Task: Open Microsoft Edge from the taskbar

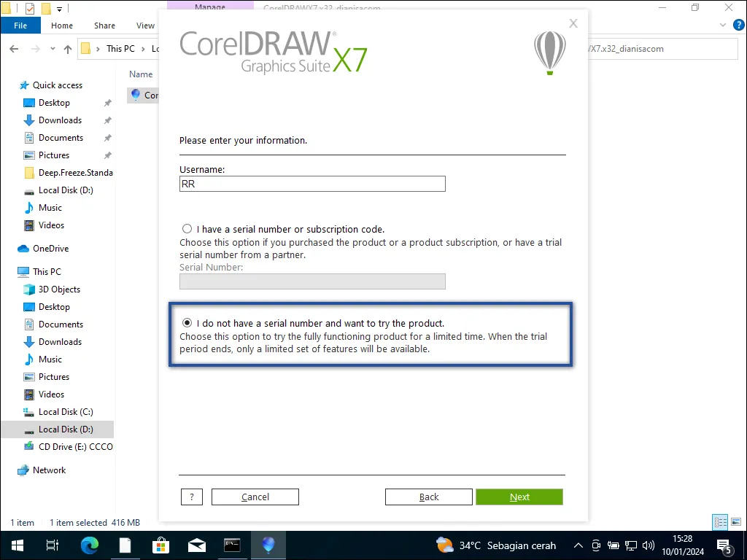Action: 89,545
